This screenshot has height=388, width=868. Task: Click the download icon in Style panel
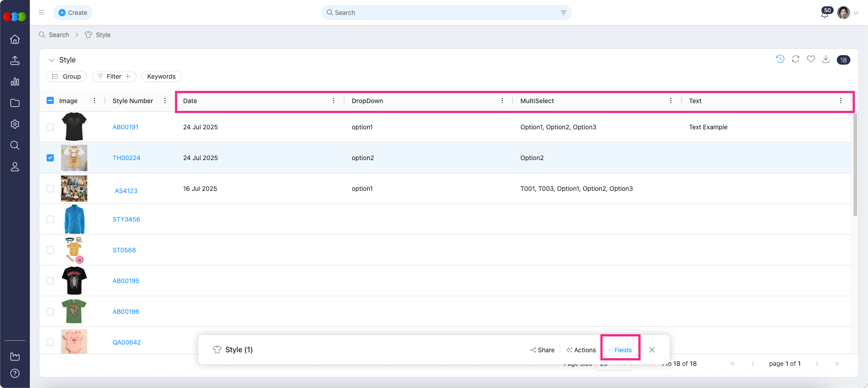click(x=826, y=59)
